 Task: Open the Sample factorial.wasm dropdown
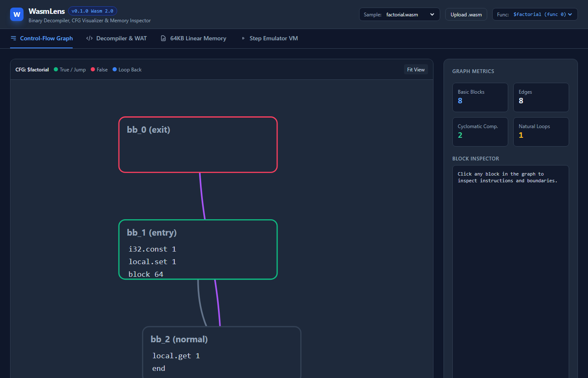coord(399,14)
